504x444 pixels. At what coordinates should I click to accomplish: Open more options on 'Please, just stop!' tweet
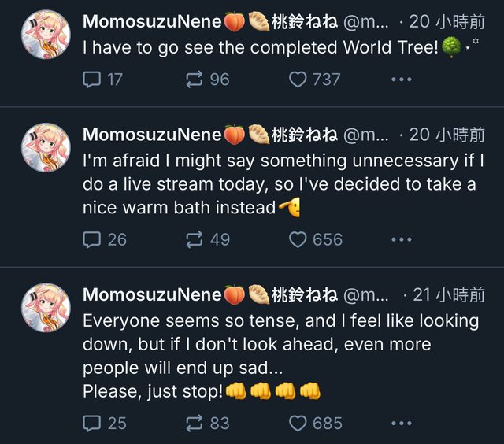click(x=402, y=424)
